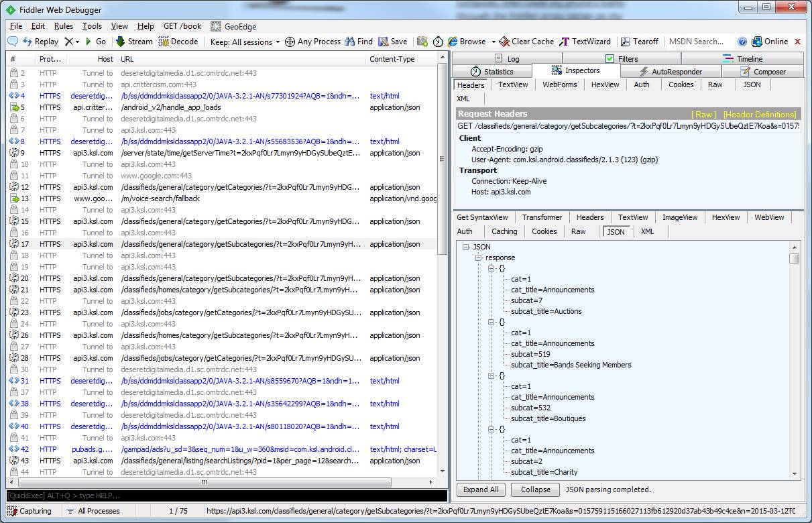Collapse the JSON object containing Charity

[491, 429]
